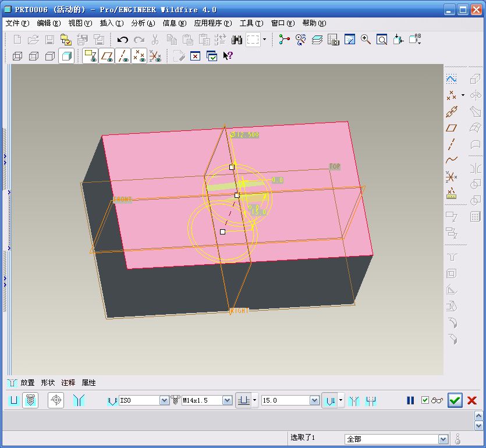Select Wireframe display mode
This screenshot has width=486, height=448.
17,56
